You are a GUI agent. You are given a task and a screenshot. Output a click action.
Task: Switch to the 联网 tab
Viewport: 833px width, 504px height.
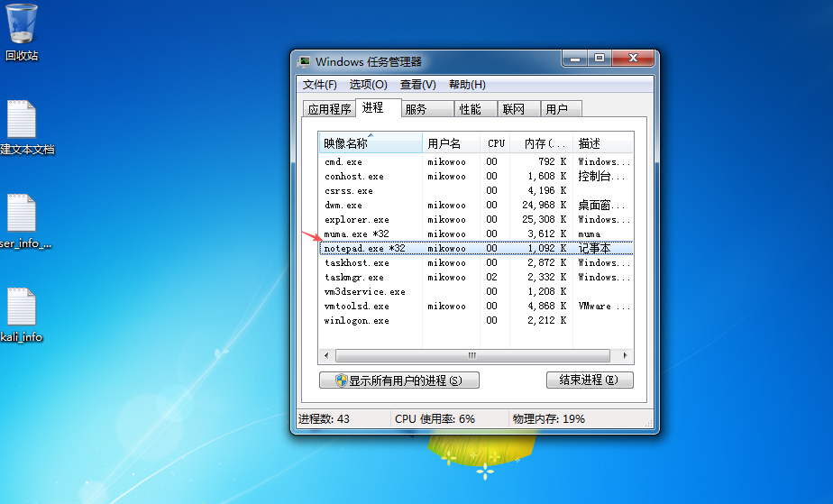coord(518,109)
